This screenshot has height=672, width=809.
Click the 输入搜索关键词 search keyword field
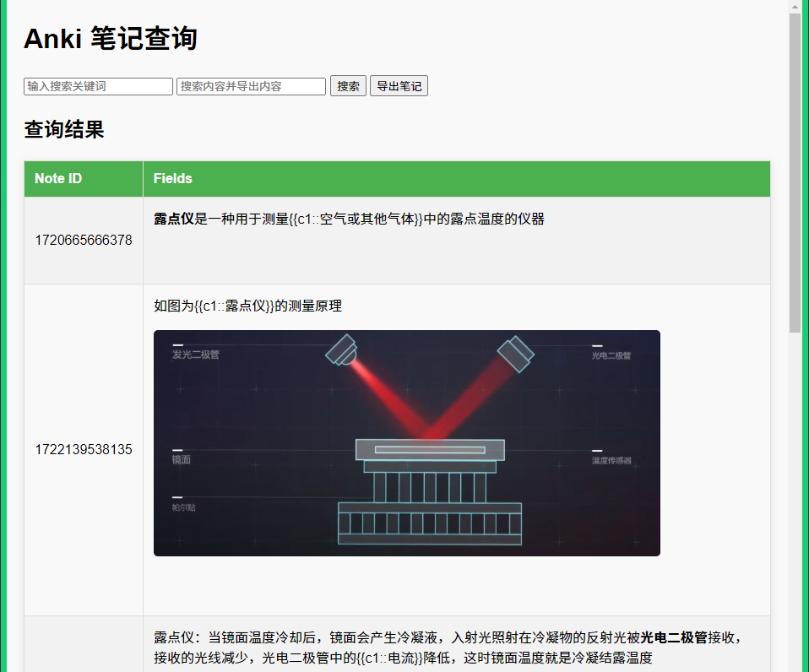click(98, 86)
